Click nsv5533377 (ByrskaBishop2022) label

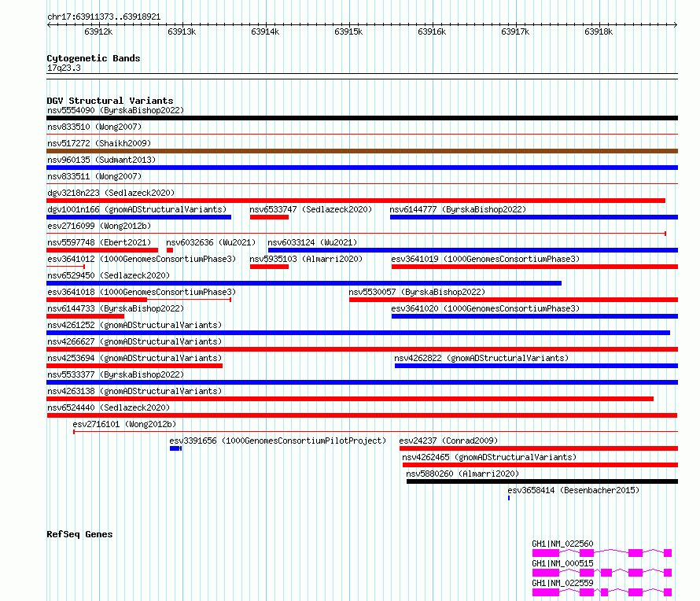click(115, 374)
